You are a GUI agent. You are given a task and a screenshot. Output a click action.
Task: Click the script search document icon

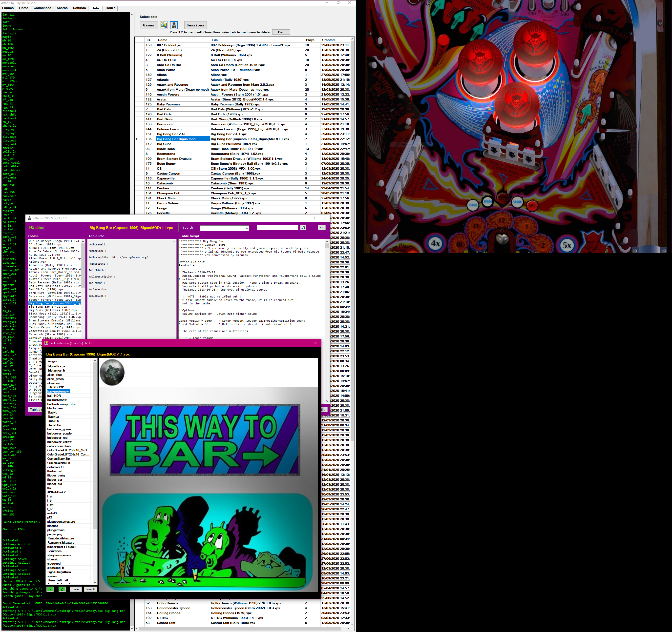point(303,228)
